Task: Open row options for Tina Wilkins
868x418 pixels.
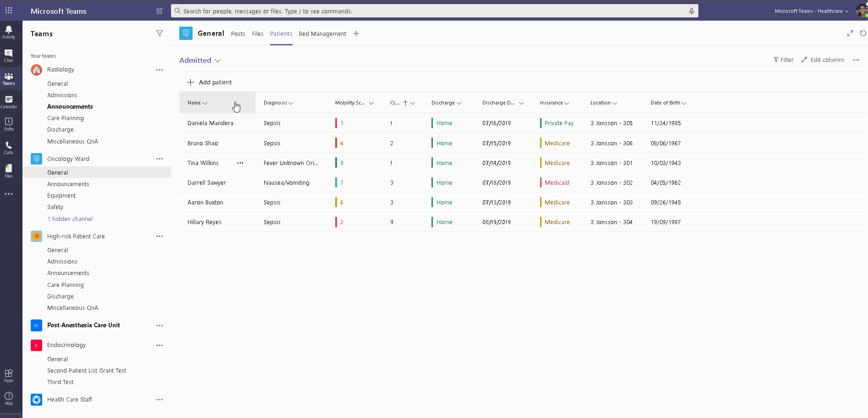Action: [x=240, y=163]
